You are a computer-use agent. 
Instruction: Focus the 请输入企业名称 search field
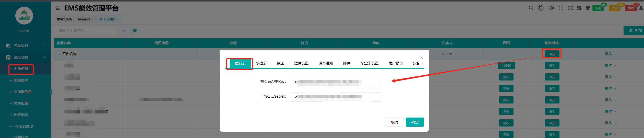[86, 31]
